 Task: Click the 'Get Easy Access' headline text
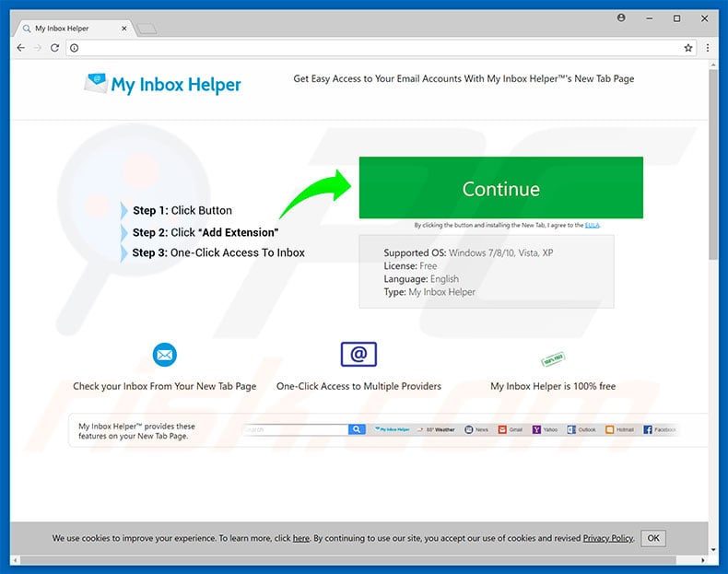(x=464, y=79)
